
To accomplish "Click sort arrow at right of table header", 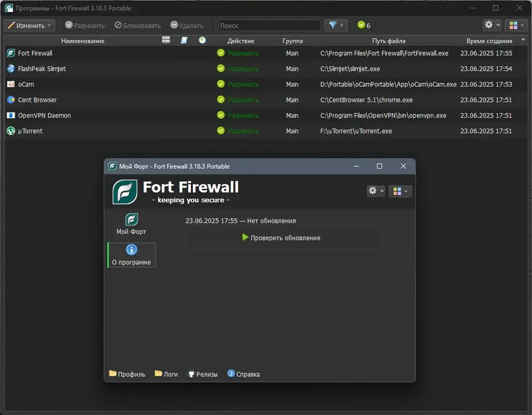I will tap(523, 40).
